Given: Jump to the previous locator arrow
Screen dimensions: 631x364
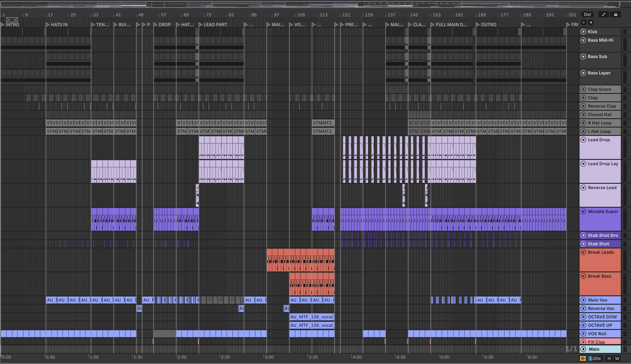Looking at the screenshot, I should 584,23.
